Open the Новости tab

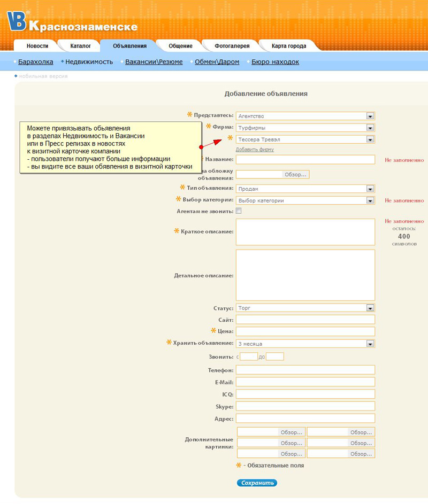pyautogui.click(x=37, y=45)
